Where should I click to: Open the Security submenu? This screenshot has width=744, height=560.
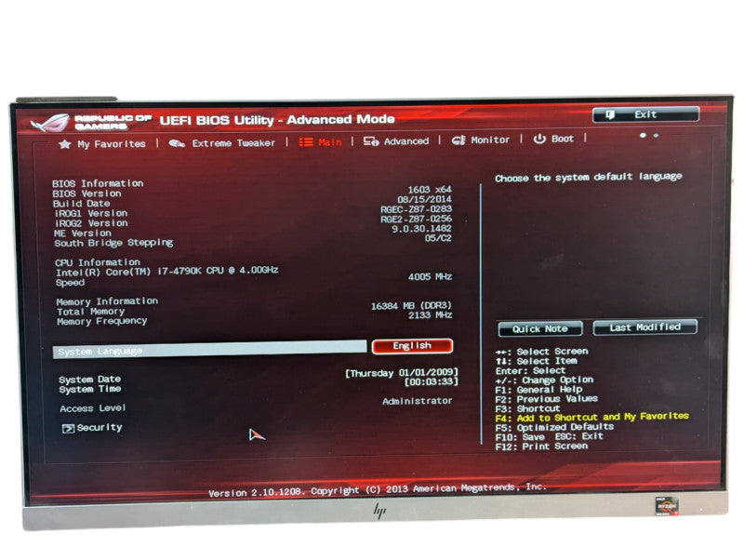pos(92,428)
